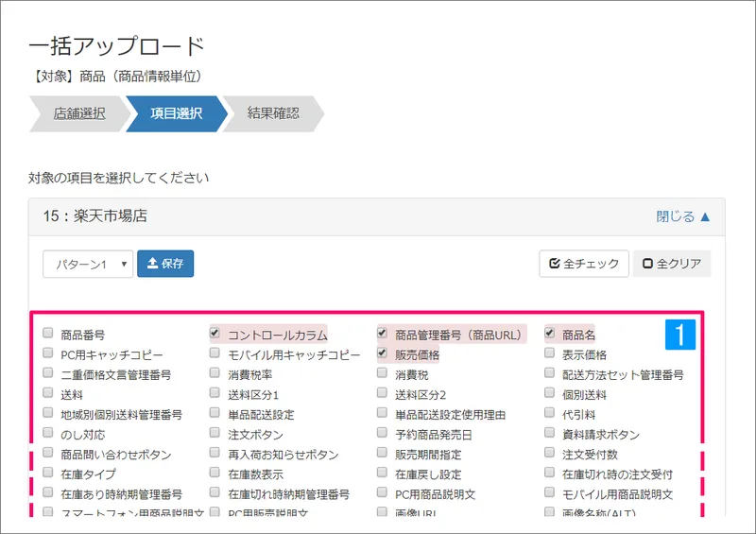Check the 予約商品発売日 checkbox
Screen dimensions: 756x534
point(382,432)
